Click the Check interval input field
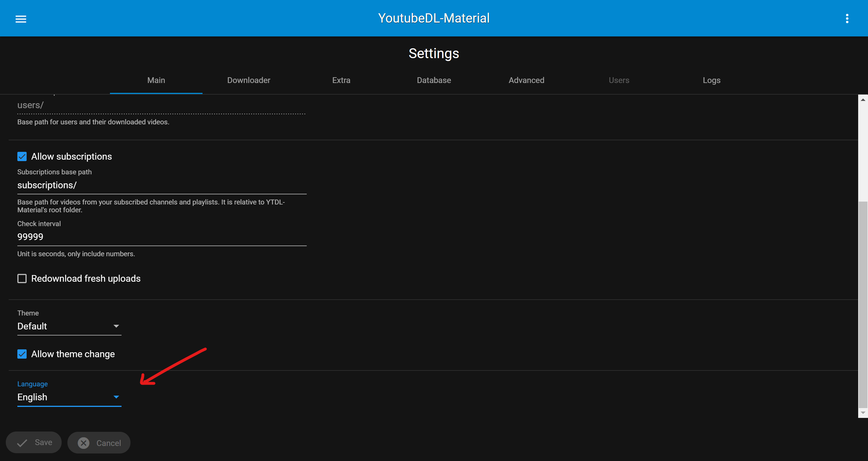This screenshot has width=868, height=461. [x=162, y=237]
